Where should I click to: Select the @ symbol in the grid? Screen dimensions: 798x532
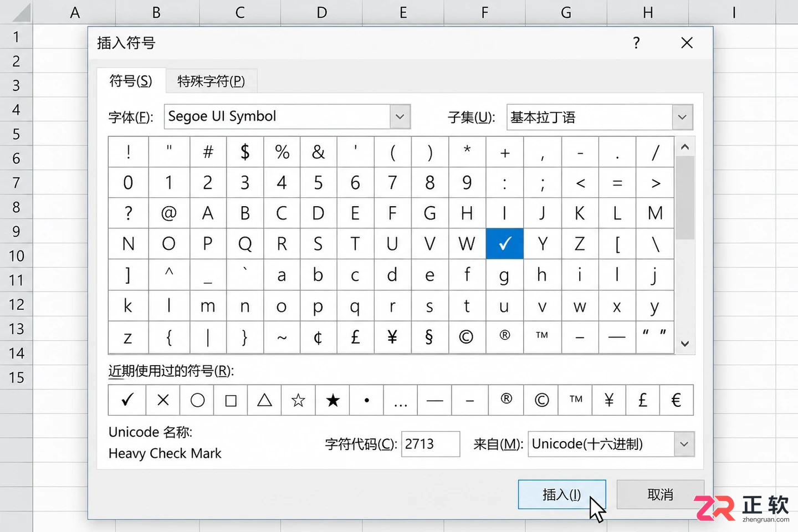click(169, 213)
